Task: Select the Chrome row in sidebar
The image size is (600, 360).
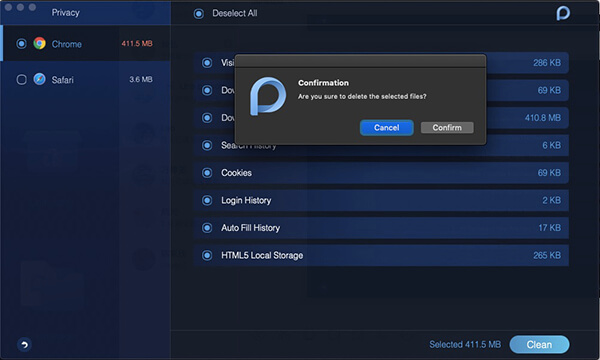Action: (86, 43)
